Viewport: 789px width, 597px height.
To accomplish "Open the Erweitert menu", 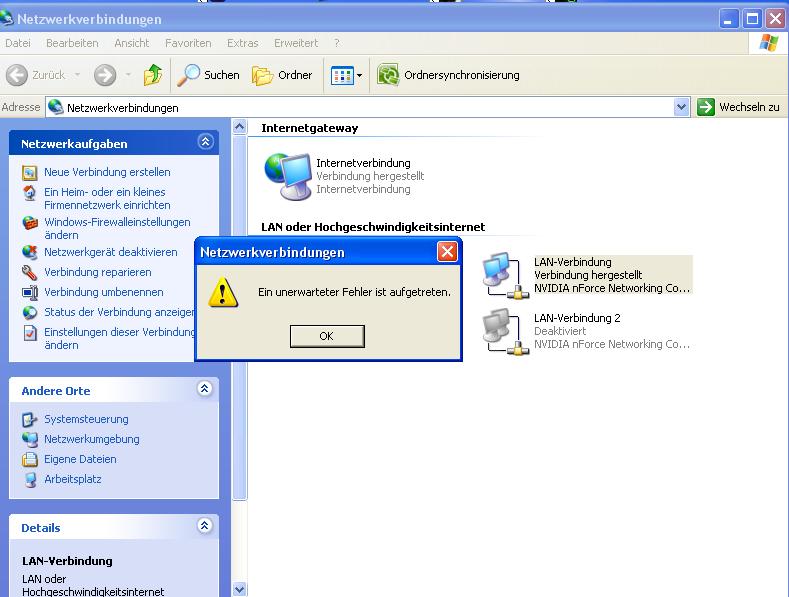I will tap(296, 43).
